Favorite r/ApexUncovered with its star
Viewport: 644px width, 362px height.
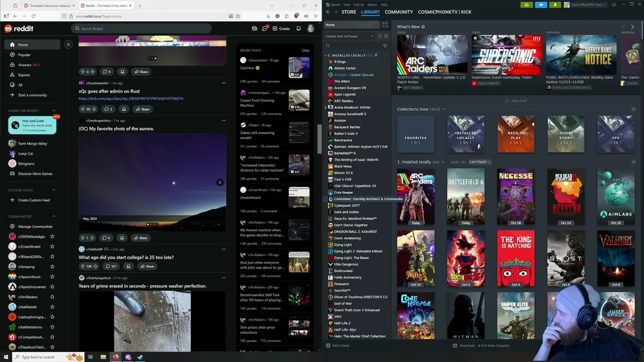(52, 287)
